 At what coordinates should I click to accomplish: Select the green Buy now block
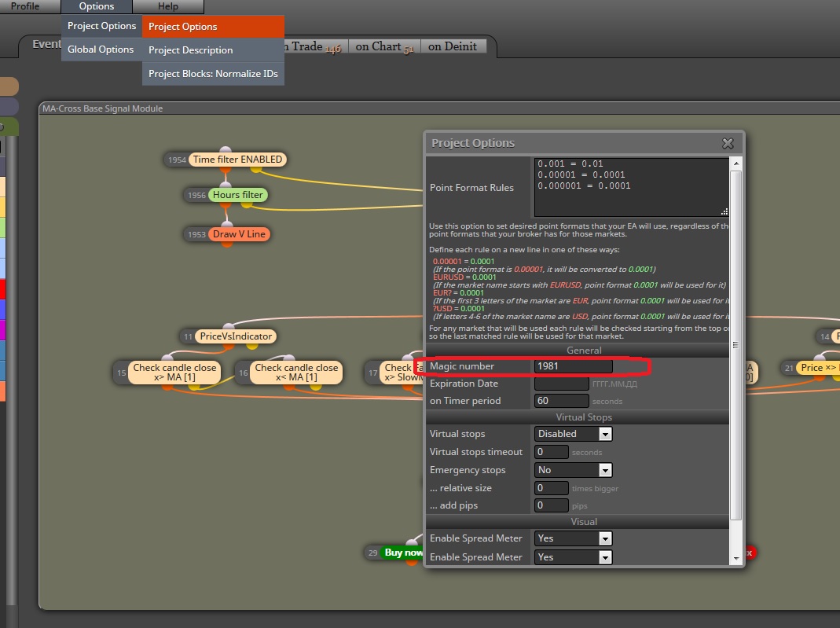point(402,553)
